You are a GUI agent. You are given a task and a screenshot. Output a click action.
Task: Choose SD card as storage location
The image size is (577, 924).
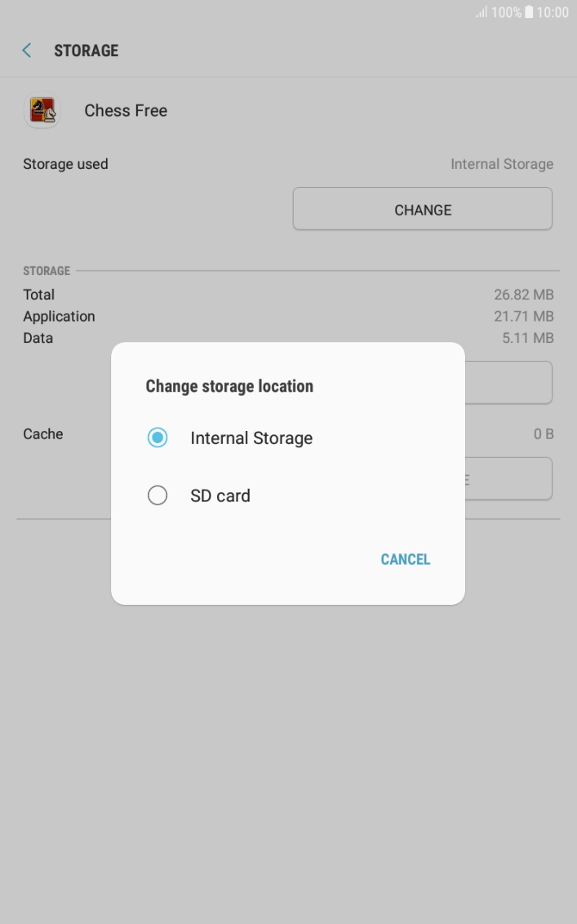(220, 495)
